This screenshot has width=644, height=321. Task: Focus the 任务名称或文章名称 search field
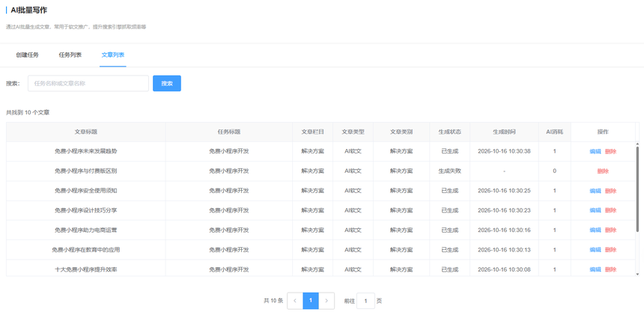tap(88, 83)
